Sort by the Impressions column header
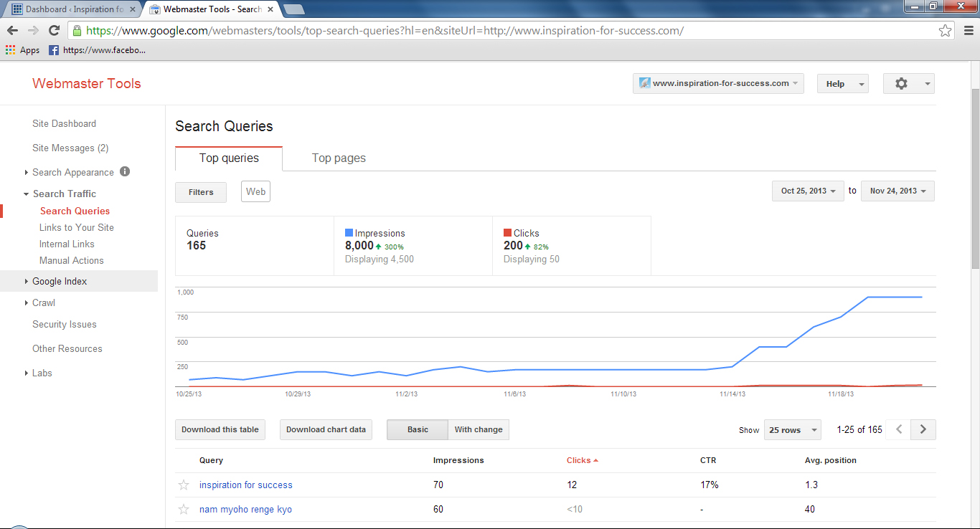Viewport: 980px width, 529px height. [458, 460]
